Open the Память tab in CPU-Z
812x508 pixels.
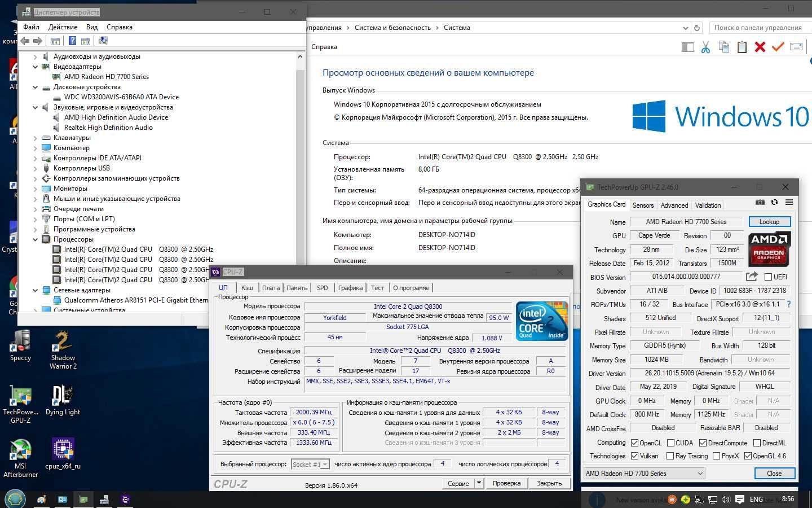(x=297, y=288)
